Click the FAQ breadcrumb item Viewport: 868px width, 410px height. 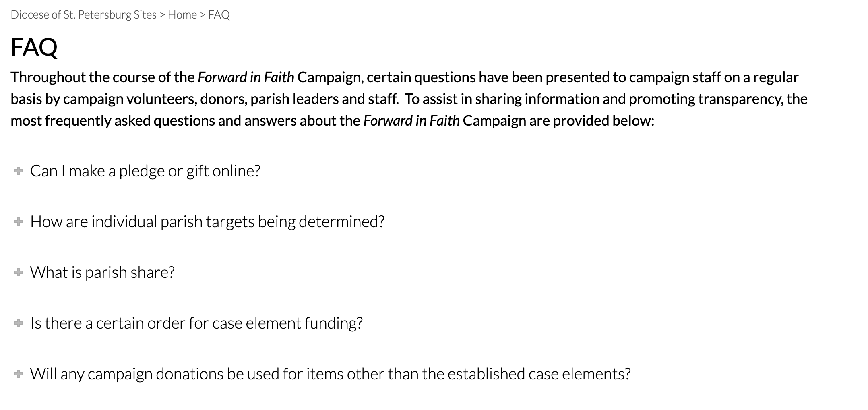219,15
